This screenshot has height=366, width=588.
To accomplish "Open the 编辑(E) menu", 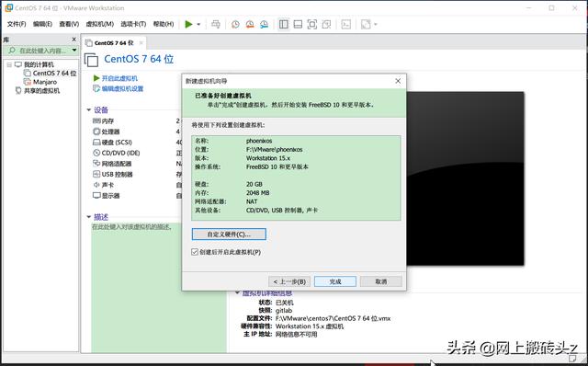I will tap(42, 24).
